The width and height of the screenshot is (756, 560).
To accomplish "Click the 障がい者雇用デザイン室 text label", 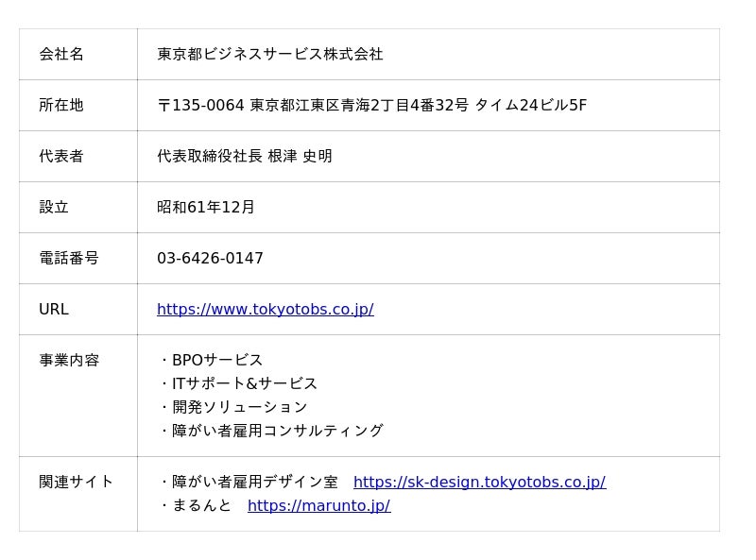I will point(254,483).
